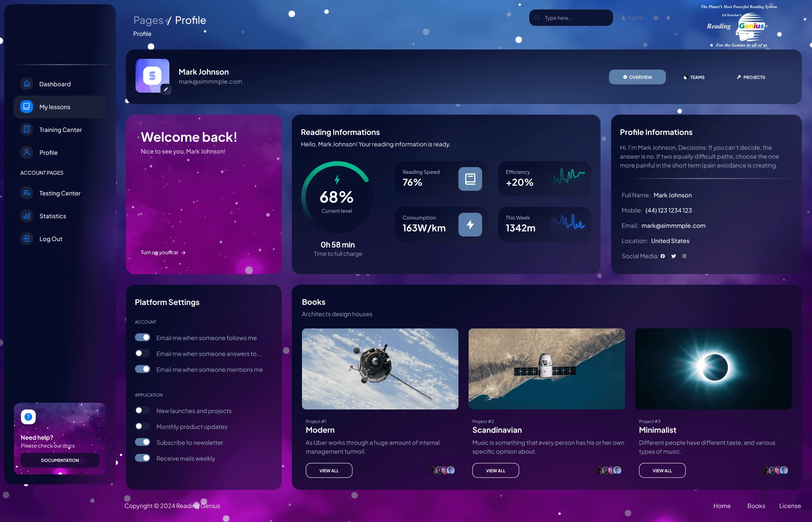
Task: Select Statistics in the sidebar
Action: pos(52,216)
